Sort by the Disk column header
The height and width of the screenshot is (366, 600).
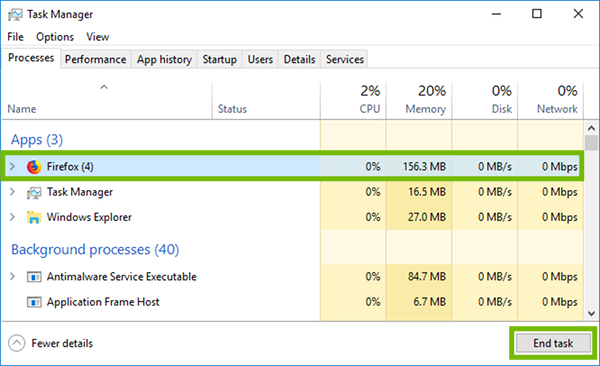(485, 101)
